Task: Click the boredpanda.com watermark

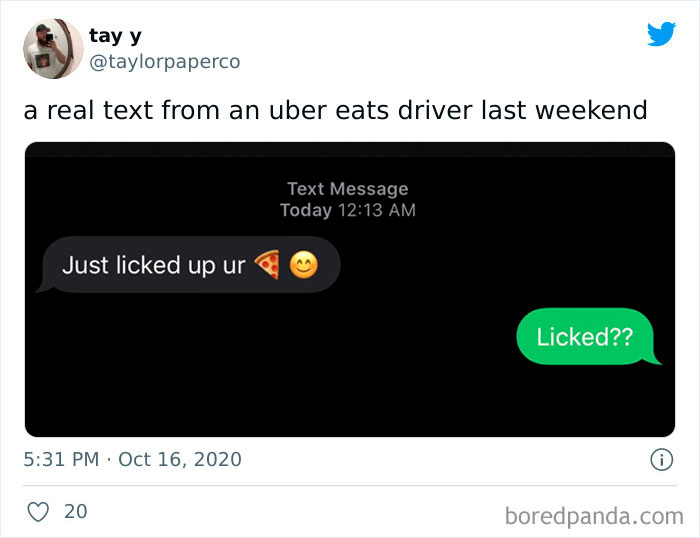Action: [x=594, y=516]
